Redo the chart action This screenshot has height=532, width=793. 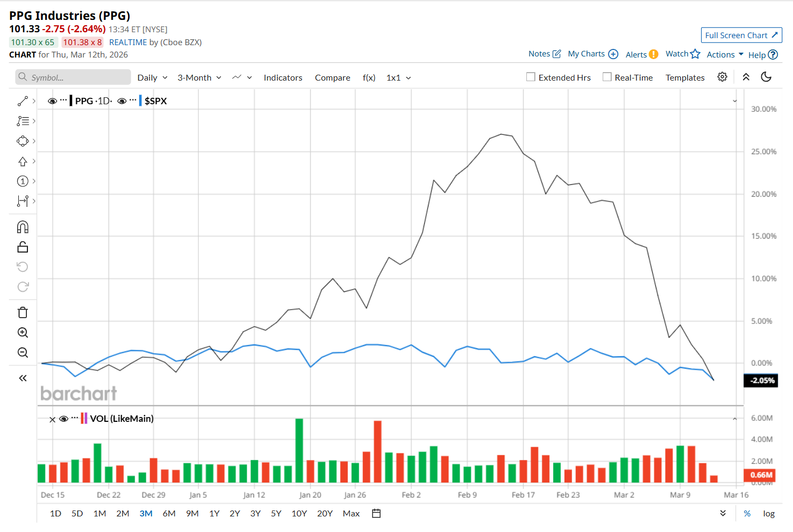click(x=23, y=286)
